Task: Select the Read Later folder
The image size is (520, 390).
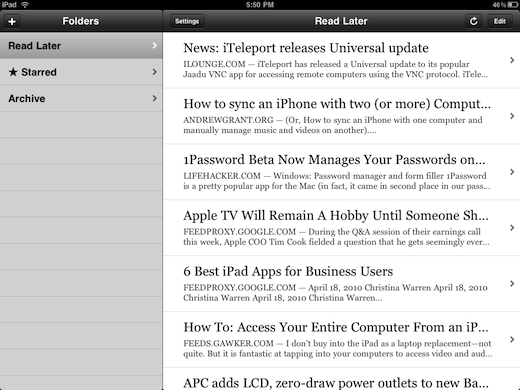Action: pyautogui.click(x=81, y=46)
